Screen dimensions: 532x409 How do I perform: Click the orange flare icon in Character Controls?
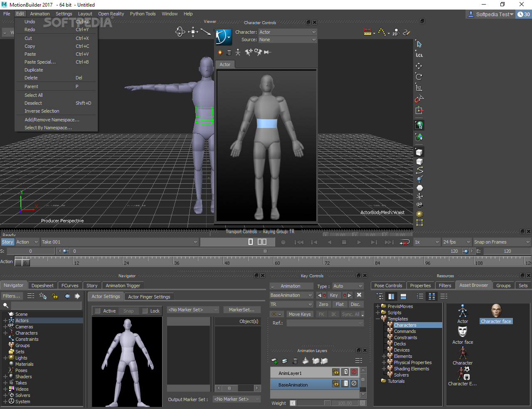tap(220, 52)
